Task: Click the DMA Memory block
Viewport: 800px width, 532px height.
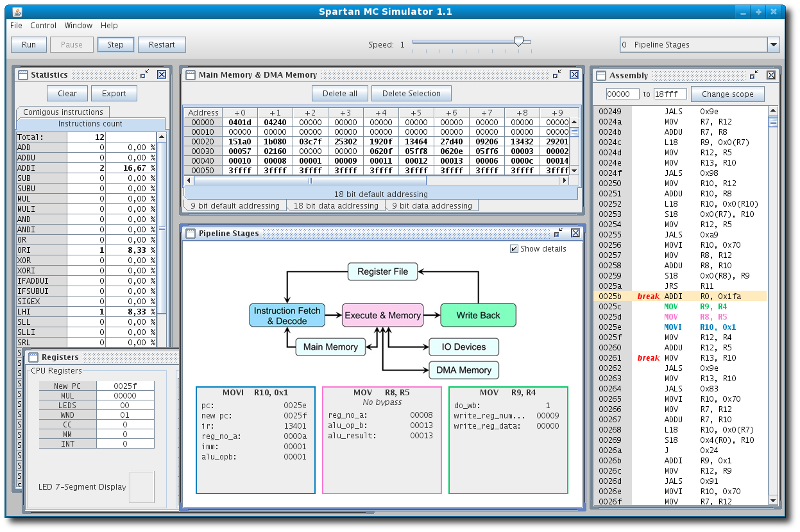Action: 463,370
